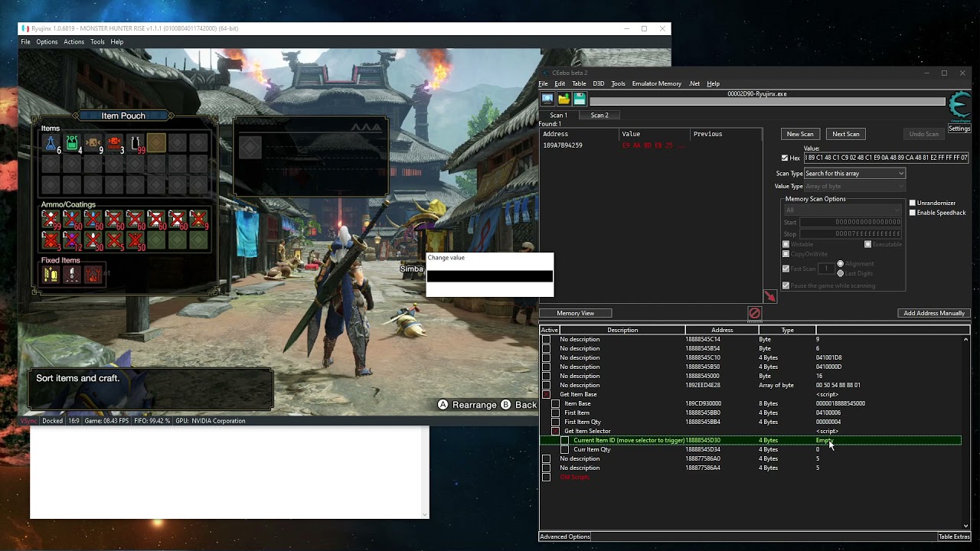The width and height of the screenshot is (980, 551).
Task: Select the white item with red quantity 99
Action: (136, 143)
